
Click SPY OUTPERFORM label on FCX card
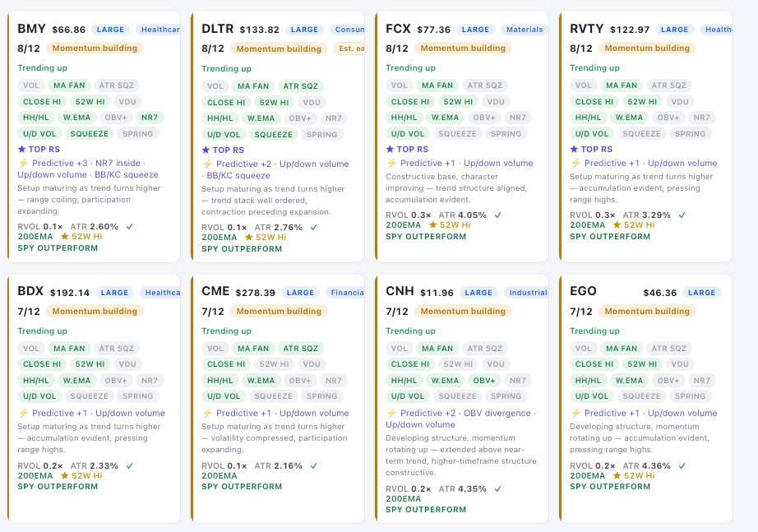[x=426, y=237]
